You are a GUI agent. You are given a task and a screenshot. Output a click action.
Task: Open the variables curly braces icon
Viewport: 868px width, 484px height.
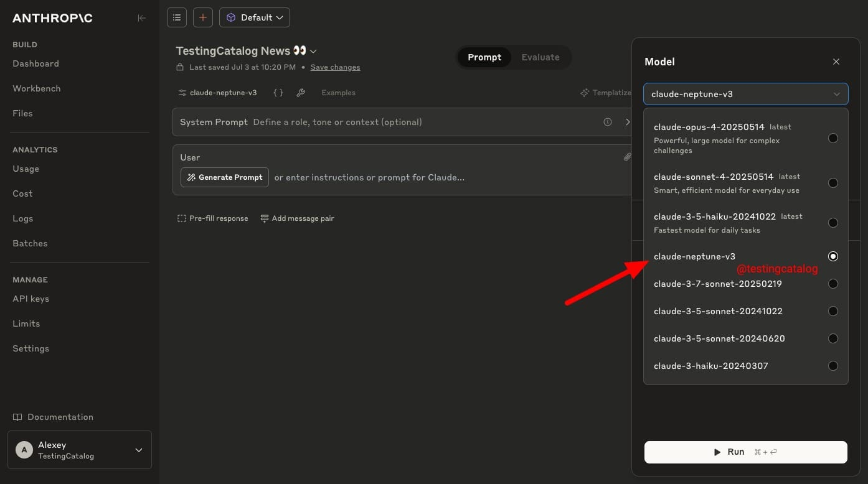[x=278, y=93]
